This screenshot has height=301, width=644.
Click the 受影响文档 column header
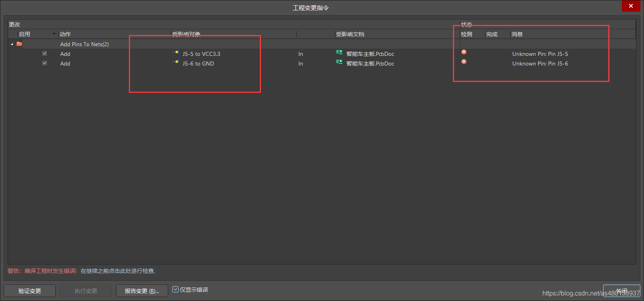click(350, 34)
